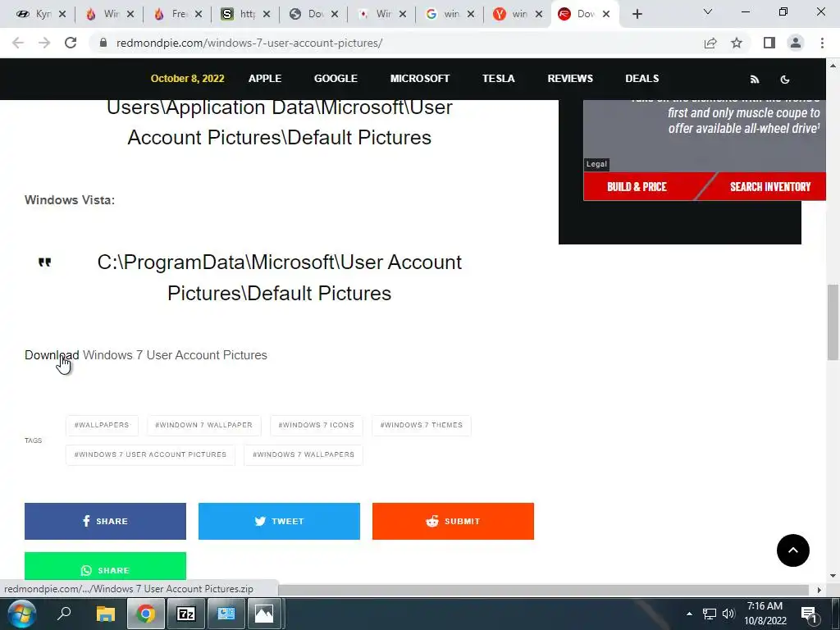Open the RSS feed icon
Screen dimensions: 840x630
(755, 80)
